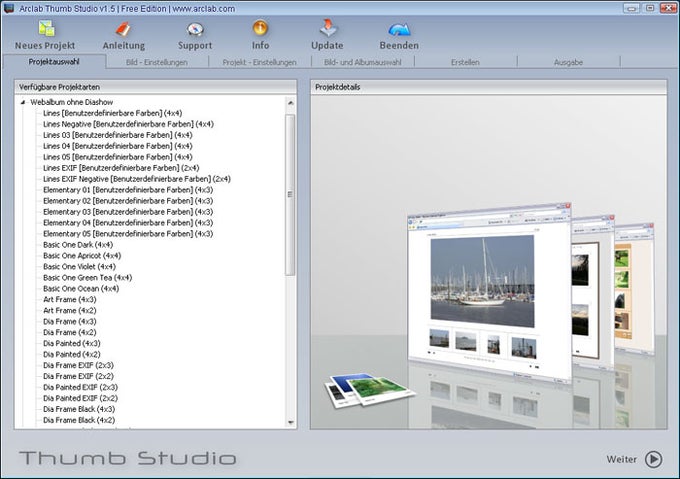Click the Arclab app icon in title bar
The image size is (680, 479).
(x=9, y=8)
